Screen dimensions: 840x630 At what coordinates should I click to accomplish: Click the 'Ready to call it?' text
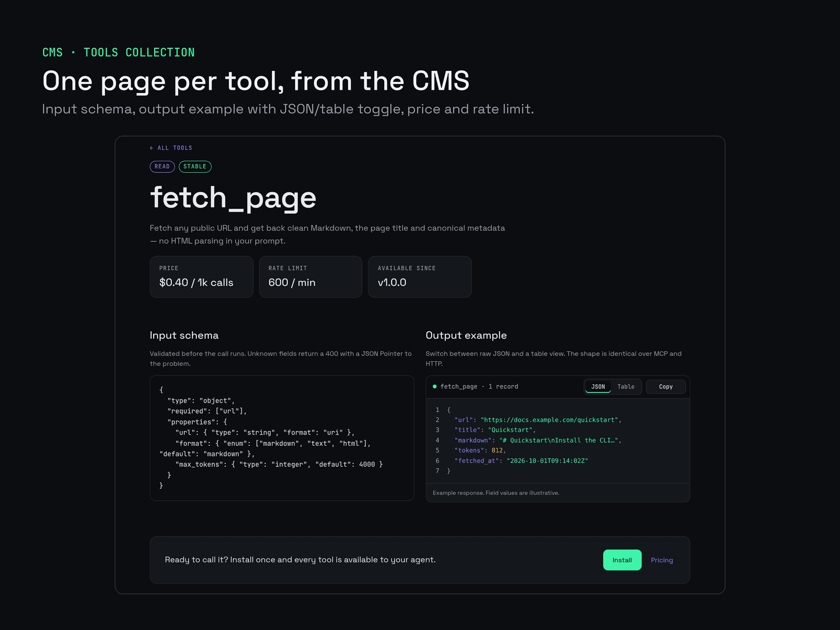300,560
